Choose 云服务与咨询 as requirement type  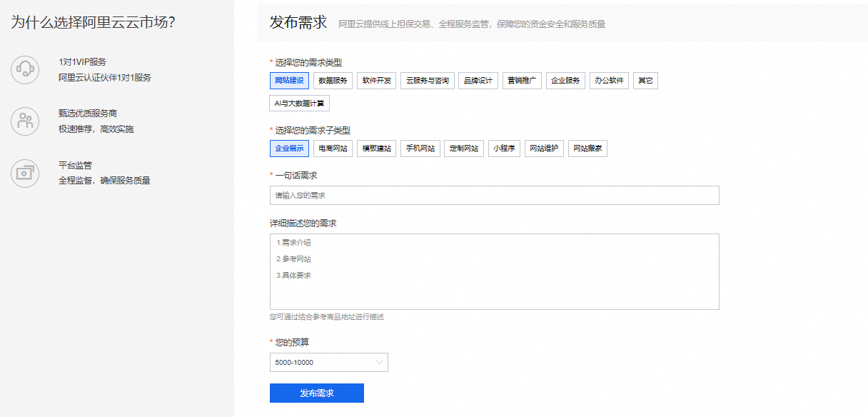[x=428, y=81]
